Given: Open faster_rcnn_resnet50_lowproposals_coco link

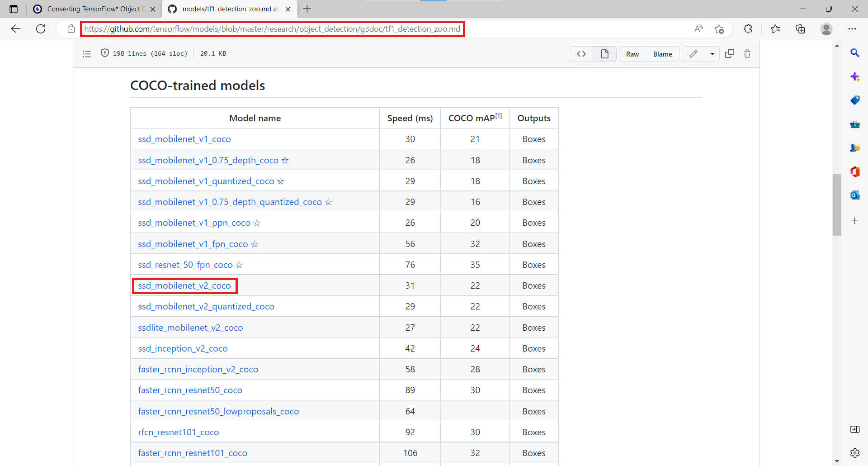Looking at the screenshot, I should click(x=219, y=411).
